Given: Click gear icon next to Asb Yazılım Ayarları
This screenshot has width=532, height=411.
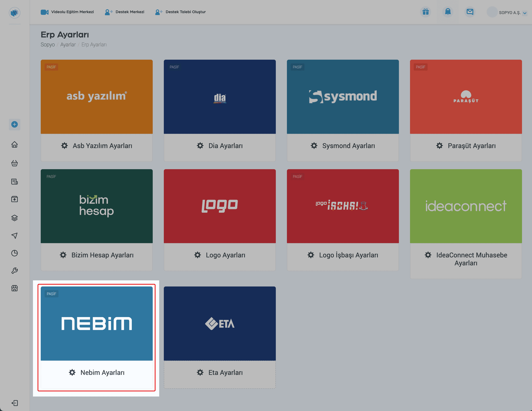Looking at the screenshot, I should click(x=64, y=146).
